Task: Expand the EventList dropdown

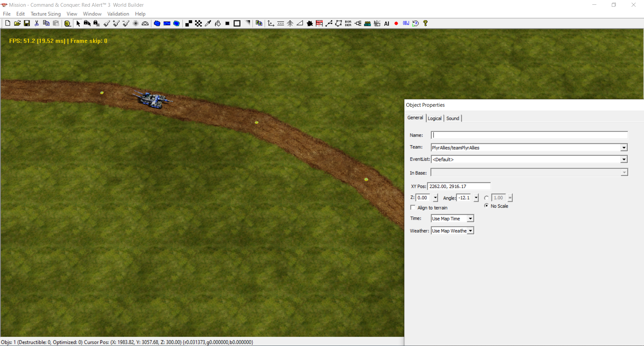Action: point(624,159)
